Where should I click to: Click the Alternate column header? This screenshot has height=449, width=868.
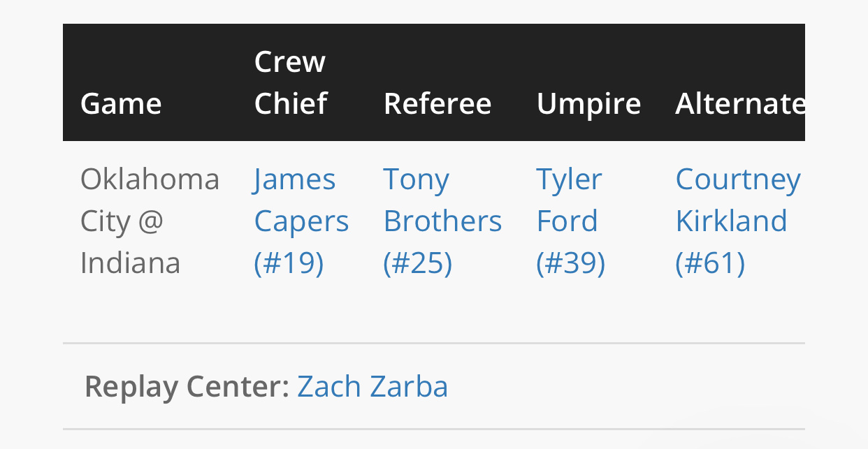click(740, 104)
